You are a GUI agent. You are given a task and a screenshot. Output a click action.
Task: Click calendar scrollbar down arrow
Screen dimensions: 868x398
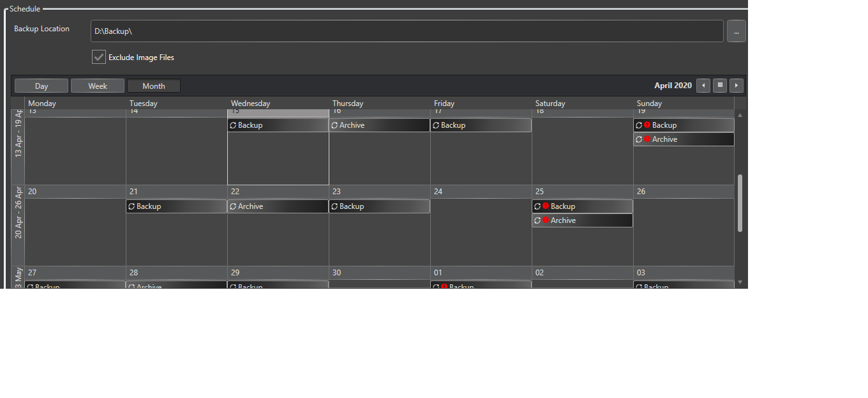tap(740, 282)
